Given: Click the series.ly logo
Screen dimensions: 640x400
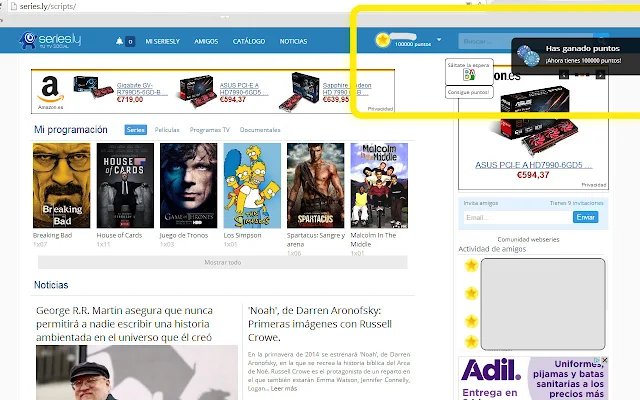Looking at the screenshot, I should coord(50,40).
